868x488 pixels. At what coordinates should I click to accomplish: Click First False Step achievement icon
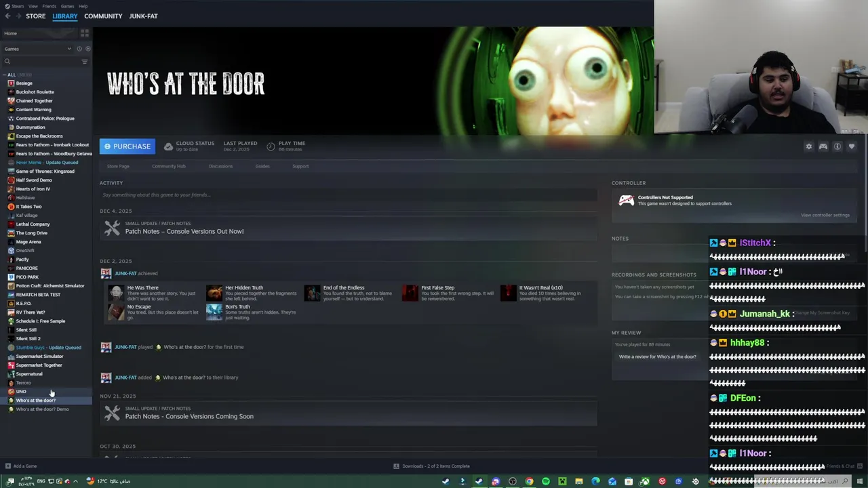pos(410,293)
